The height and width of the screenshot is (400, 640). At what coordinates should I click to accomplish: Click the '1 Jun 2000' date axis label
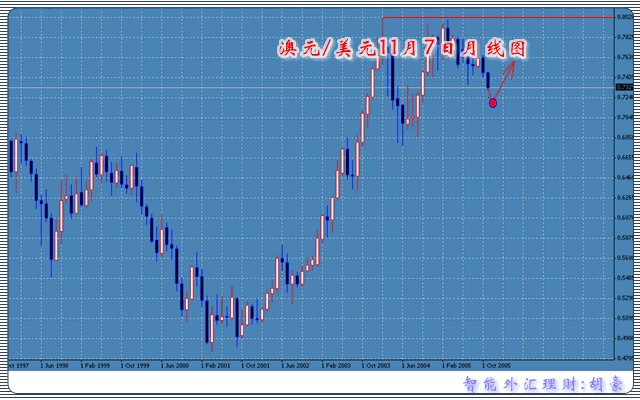pos(175,366)
